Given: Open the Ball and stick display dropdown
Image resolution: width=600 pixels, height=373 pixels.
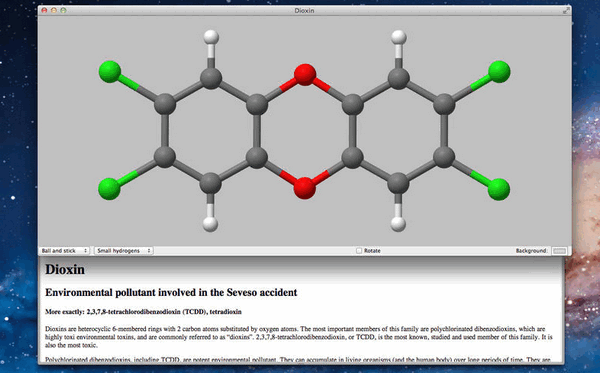Looking at the screenshot, I should point(64,251).
